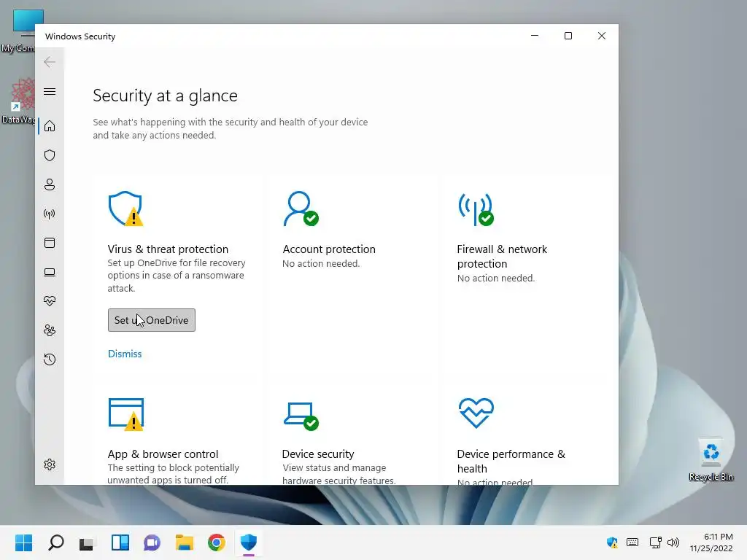Open Protection history clock icon in sidebar
The height and width of the screenshot is (560, 747).
50,359
